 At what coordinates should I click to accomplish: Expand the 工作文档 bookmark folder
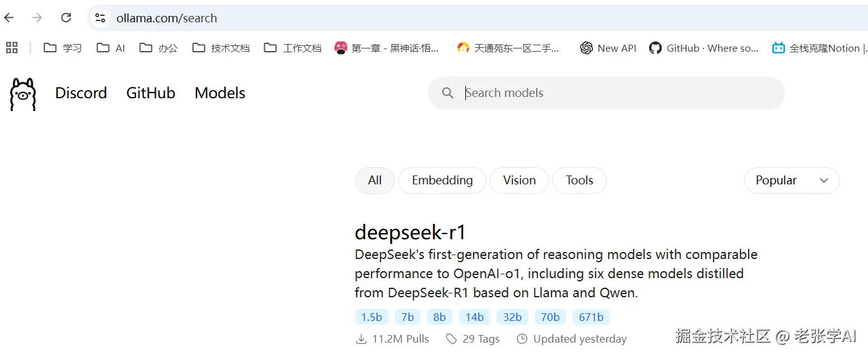[293, 48]
